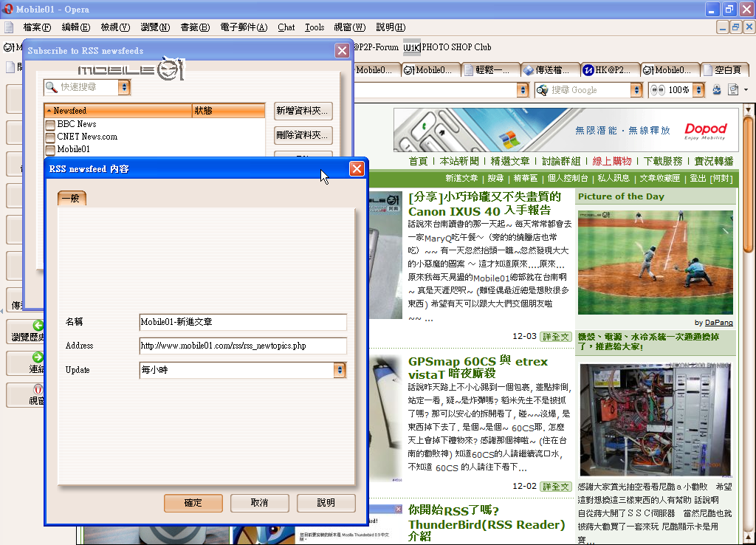This screenshot has width=756, height=545.
Task: Switch to the 空白頁 browser tab
Action: [724, 70]
